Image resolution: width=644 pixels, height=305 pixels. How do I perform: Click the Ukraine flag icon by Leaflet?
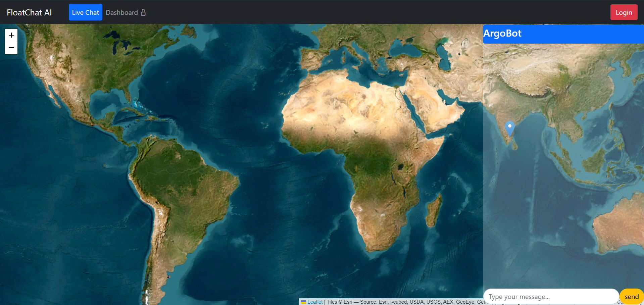[303, 302]
